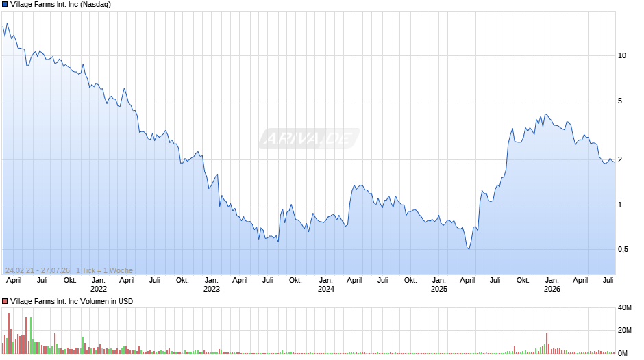
Task: Click the red legend square for Volumen in USD
Action: click(5, 301)
